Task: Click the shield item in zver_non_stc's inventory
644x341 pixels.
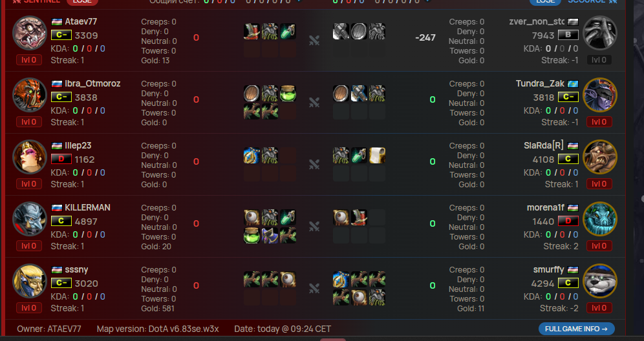Action: [359, 32]
